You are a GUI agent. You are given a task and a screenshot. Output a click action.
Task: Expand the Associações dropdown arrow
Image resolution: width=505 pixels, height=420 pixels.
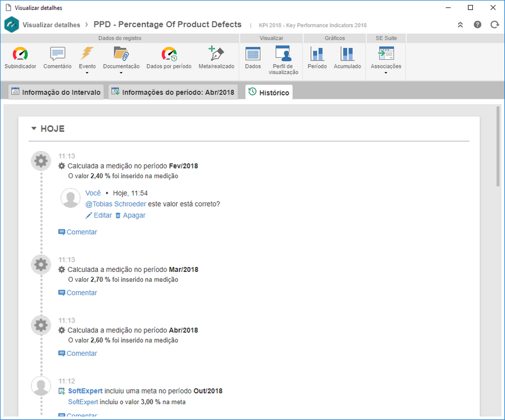tap(386, 73)
